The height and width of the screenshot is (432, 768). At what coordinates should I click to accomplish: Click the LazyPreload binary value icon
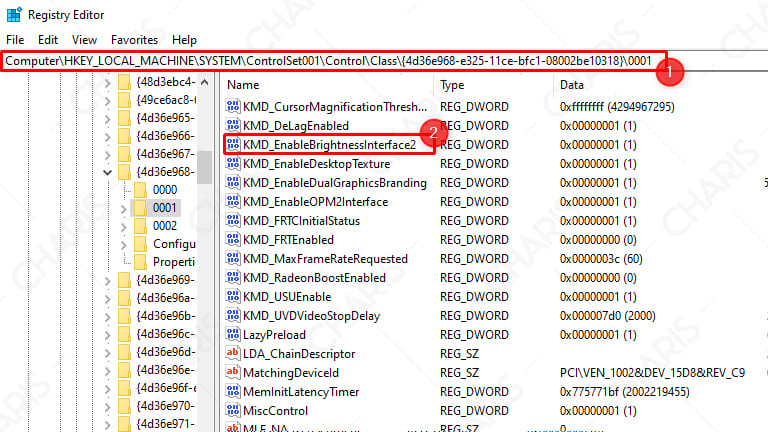coord(233,335)
